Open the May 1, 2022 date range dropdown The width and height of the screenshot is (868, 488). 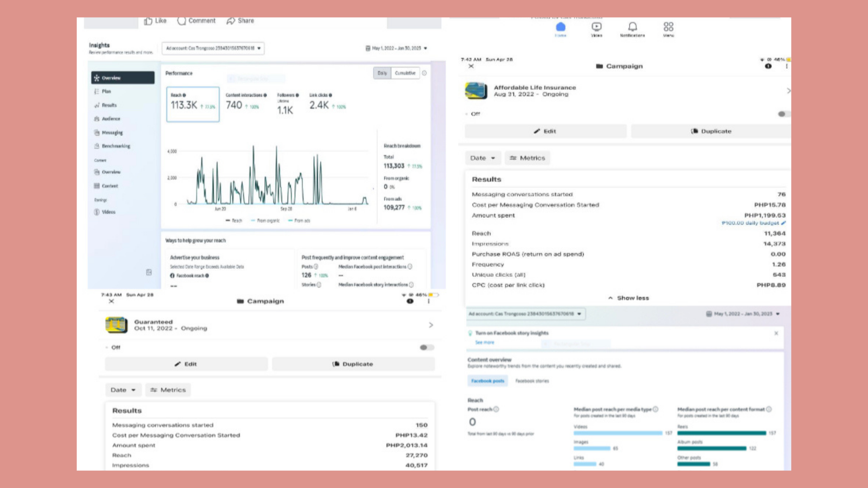pos(396,48)
